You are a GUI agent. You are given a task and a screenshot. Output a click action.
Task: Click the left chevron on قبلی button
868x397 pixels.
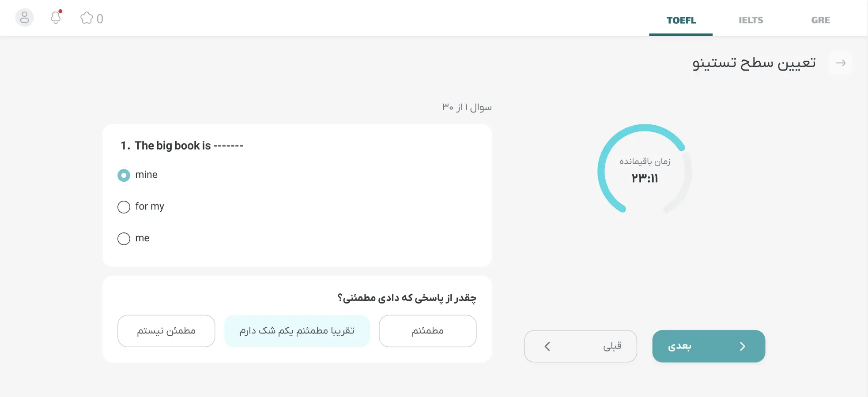click(547, 347)
